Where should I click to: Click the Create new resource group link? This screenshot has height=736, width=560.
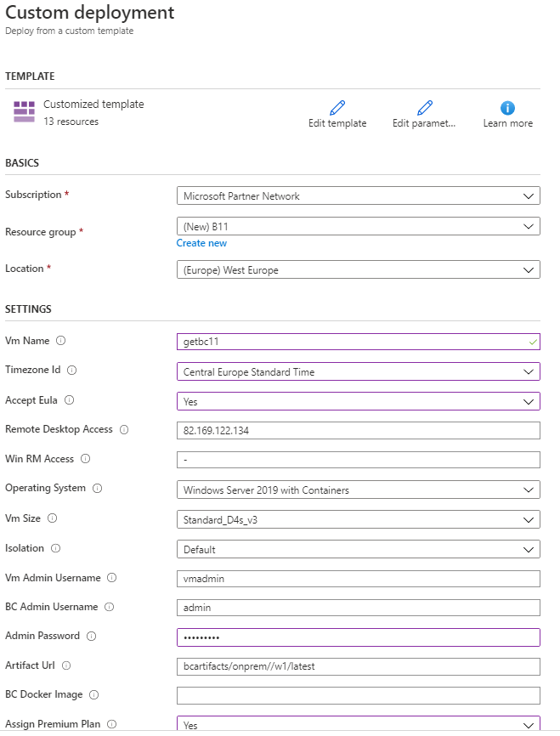(201, 242)
